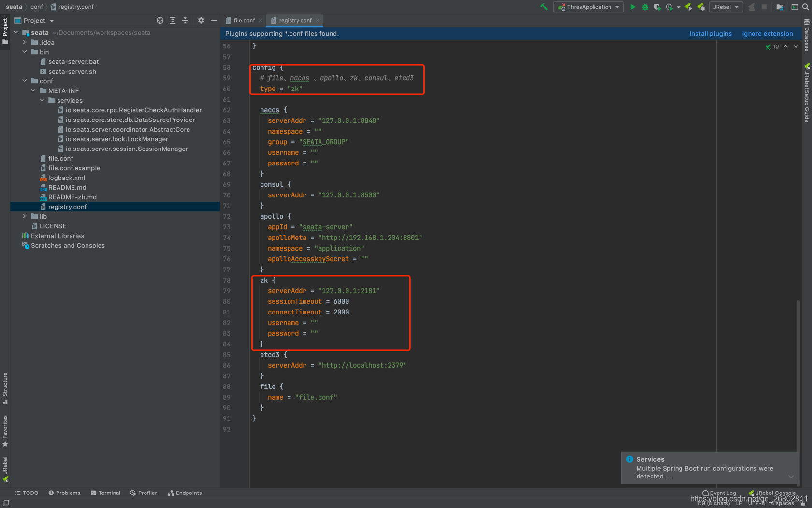The height and width of the screenshot is (508, 812).
Task: Open the Terminal tool window
Action: 105,493
